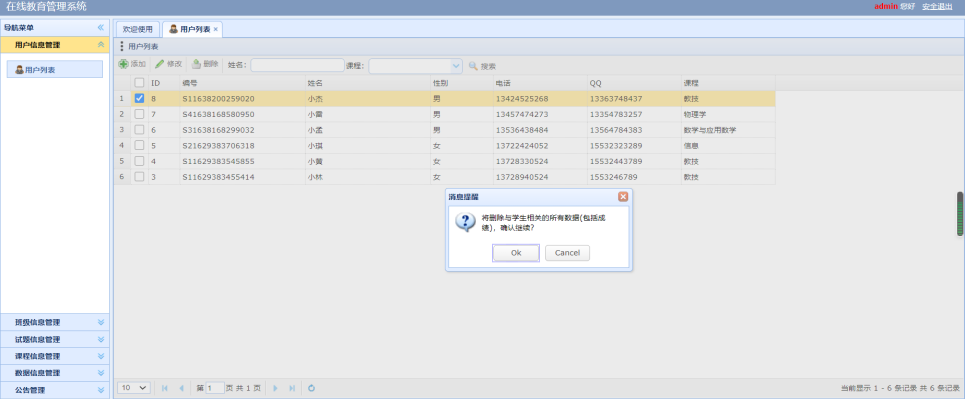Go to previous page in pager
Image resolution: width=965 pixels, height=399 pixels.
[x=181, y=388]
